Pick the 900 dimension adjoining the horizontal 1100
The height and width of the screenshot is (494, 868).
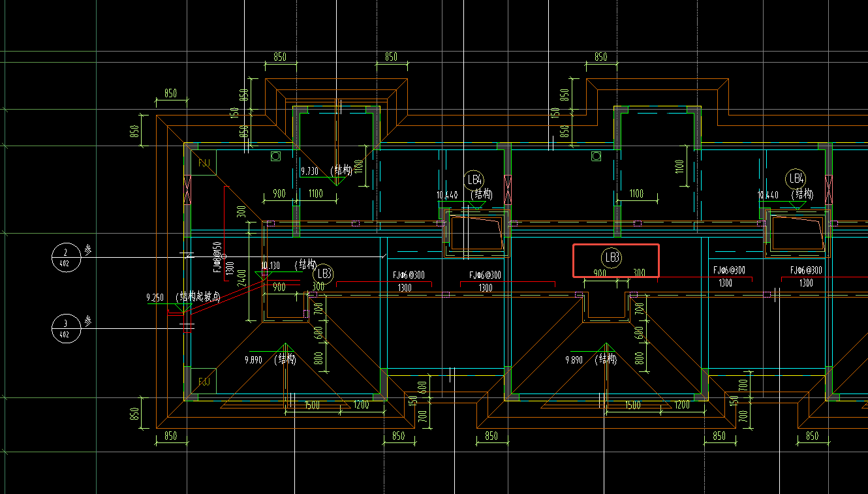tap(279, 194)
